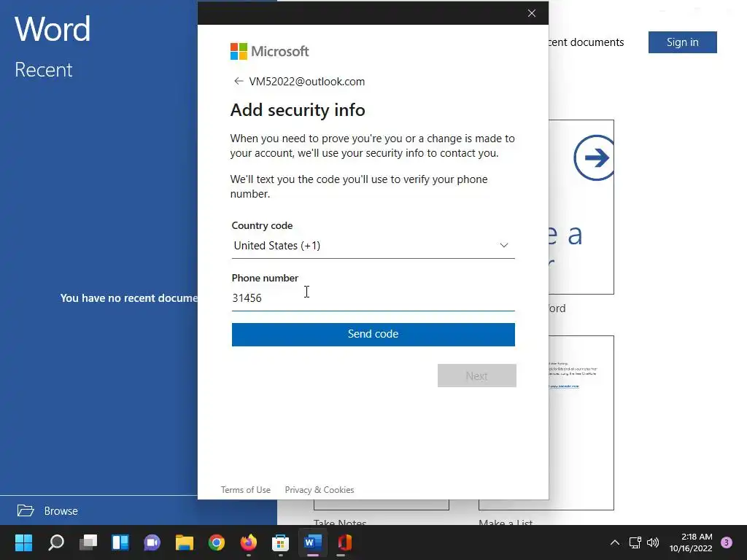Switch to Firefox in the taskbar
Screen dimensions: 747x560
(248, 542)
